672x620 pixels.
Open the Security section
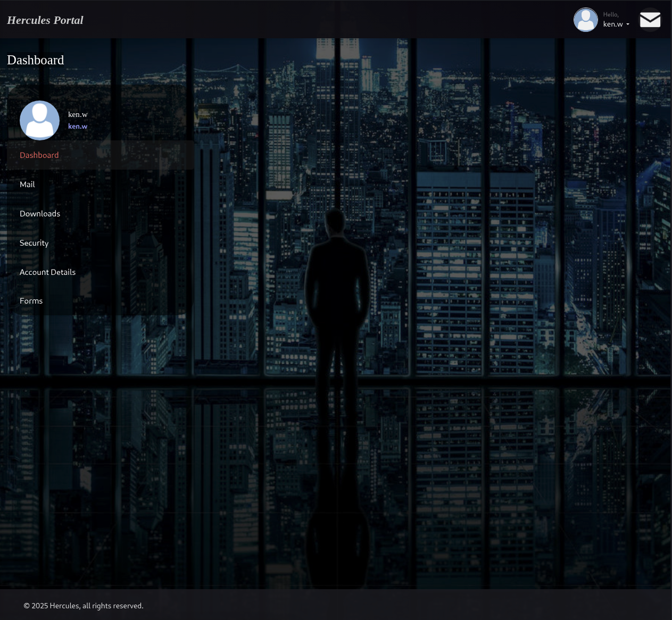coord(34,243)
